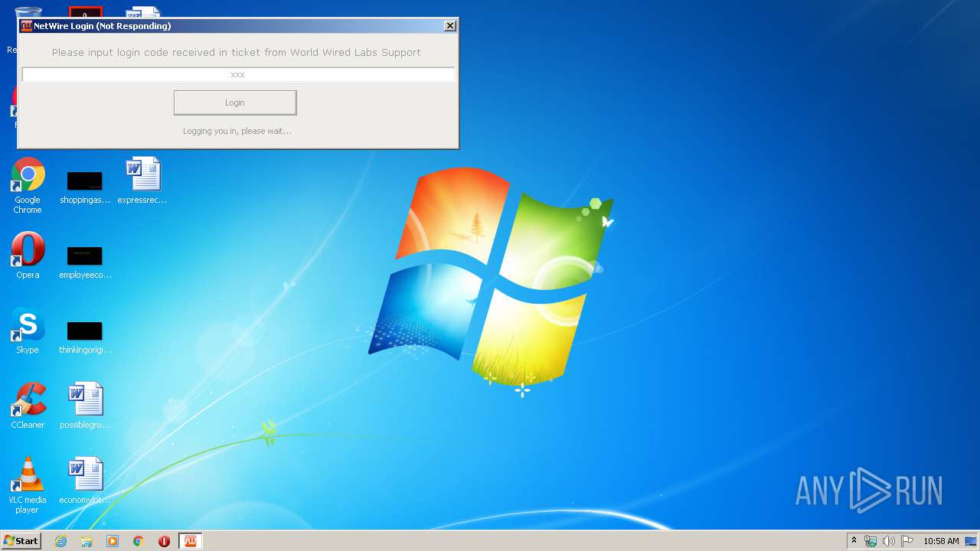Select the employeeco... desktop file
Screen dimensions: 980x551
[85, 262]
